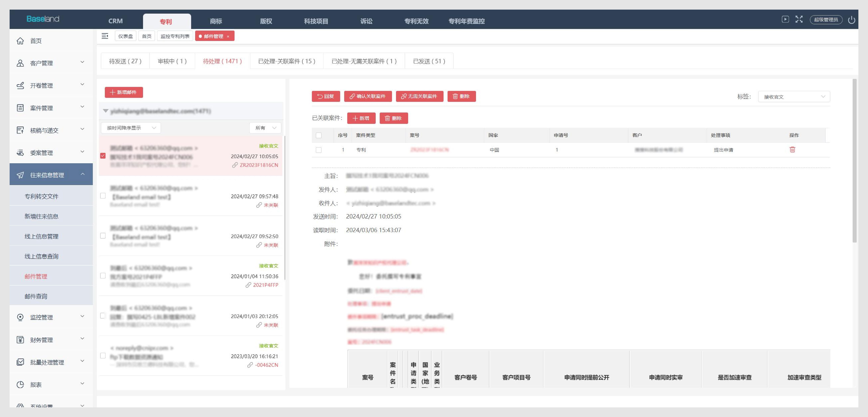Click unlinked icon on 09:52:50 email
Image resolution: width=868 pixels, height=417 pixels.
click(259, 245)
